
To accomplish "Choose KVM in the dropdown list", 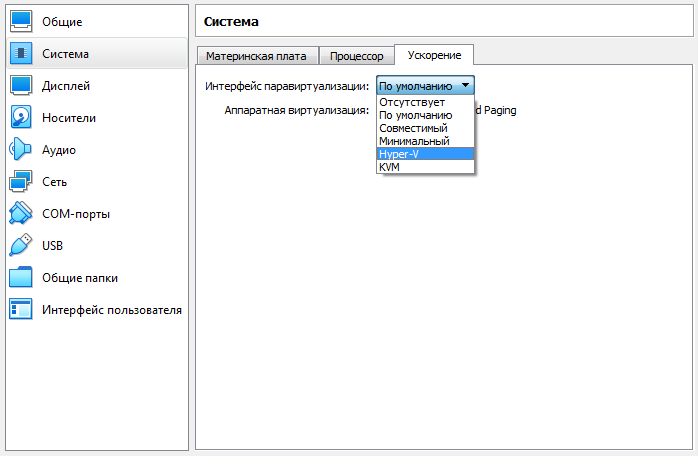I will point(426,167).
